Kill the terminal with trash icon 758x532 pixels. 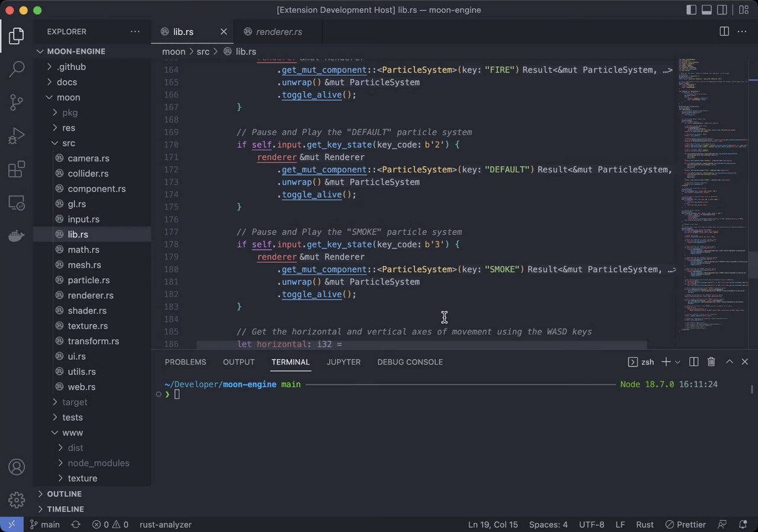pyautogui.click(x=711, y=362)
